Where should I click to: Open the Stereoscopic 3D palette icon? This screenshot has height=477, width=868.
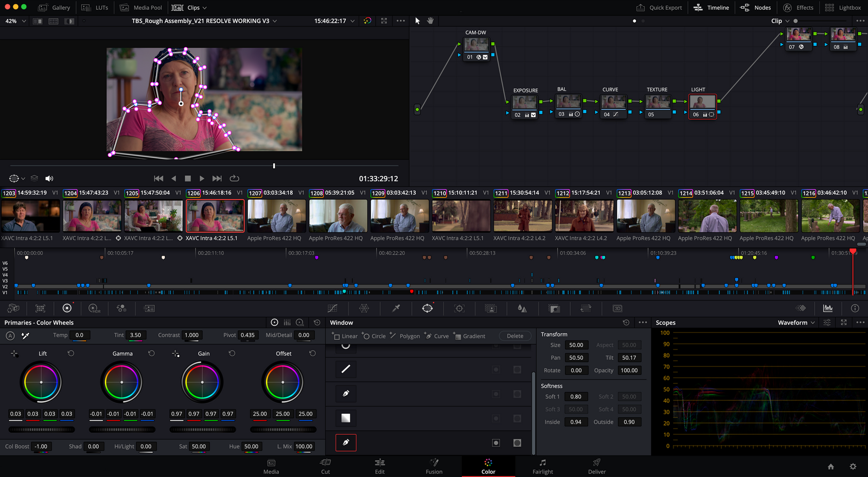tap(617, 308)
